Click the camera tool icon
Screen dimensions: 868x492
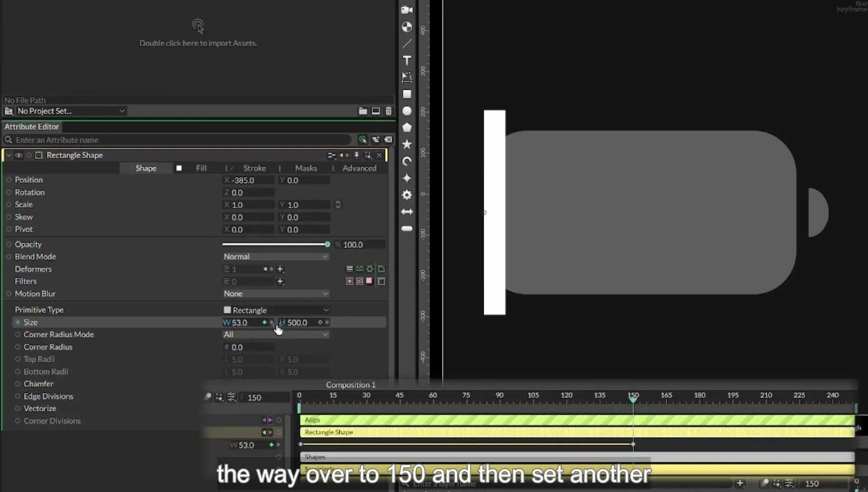(x=407, y=10)
